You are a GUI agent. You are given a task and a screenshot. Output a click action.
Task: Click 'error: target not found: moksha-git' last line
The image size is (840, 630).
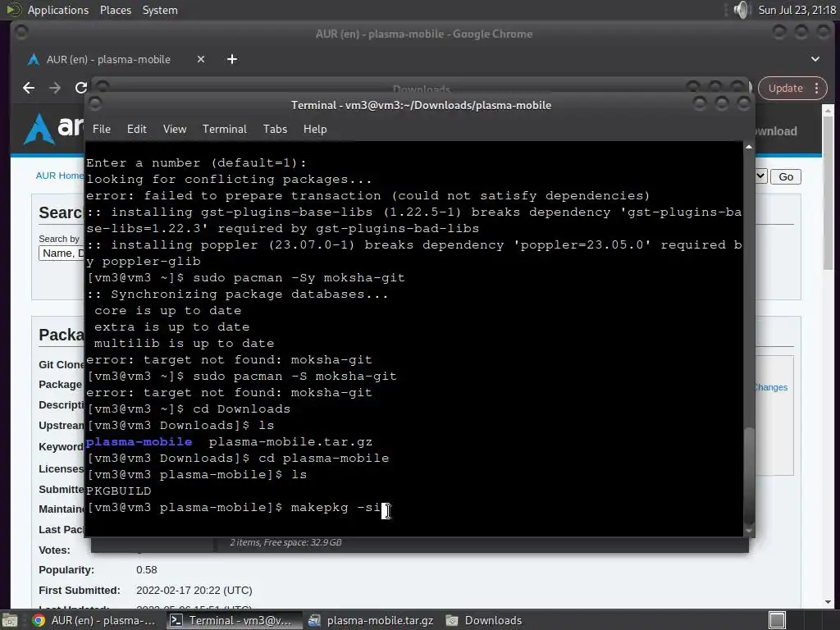[229, 393]
